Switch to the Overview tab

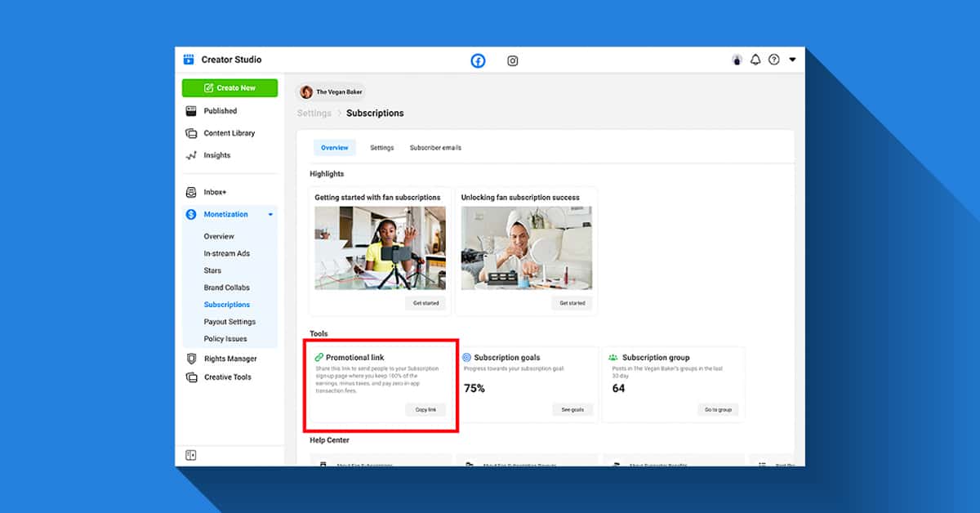point(334,148)
